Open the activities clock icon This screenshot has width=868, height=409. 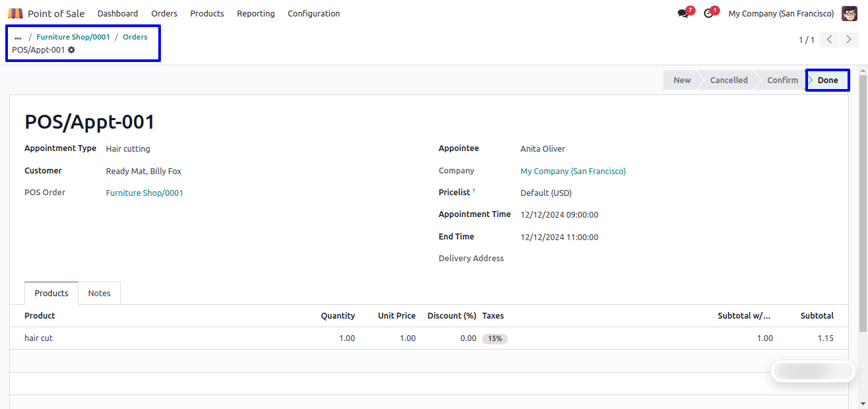pos(708,14)
